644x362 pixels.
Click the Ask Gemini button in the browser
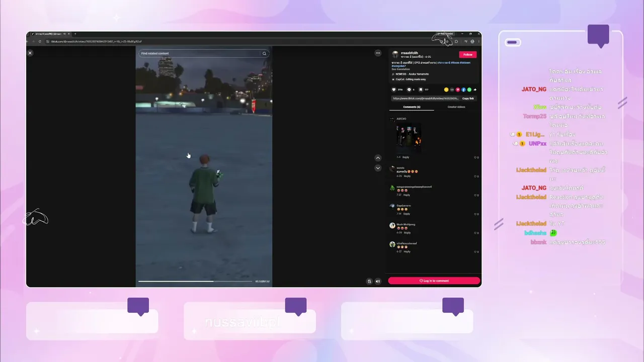(x=446, y=34)
